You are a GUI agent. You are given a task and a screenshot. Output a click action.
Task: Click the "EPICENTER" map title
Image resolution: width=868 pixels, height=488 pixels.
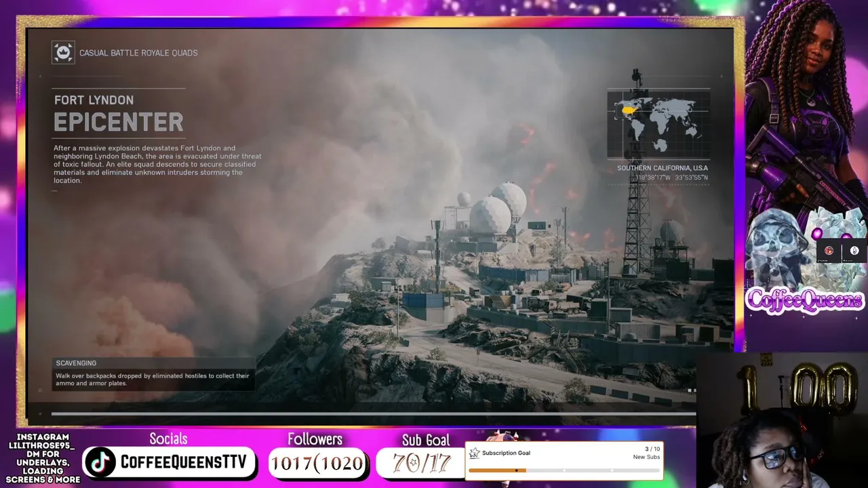(119, 123)
